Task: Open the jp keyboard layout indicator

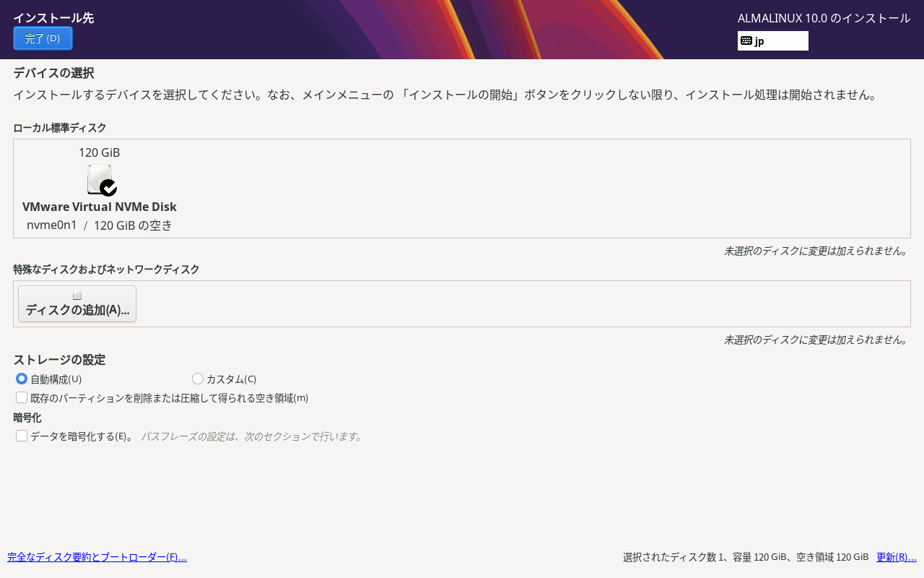Action: 772,41
